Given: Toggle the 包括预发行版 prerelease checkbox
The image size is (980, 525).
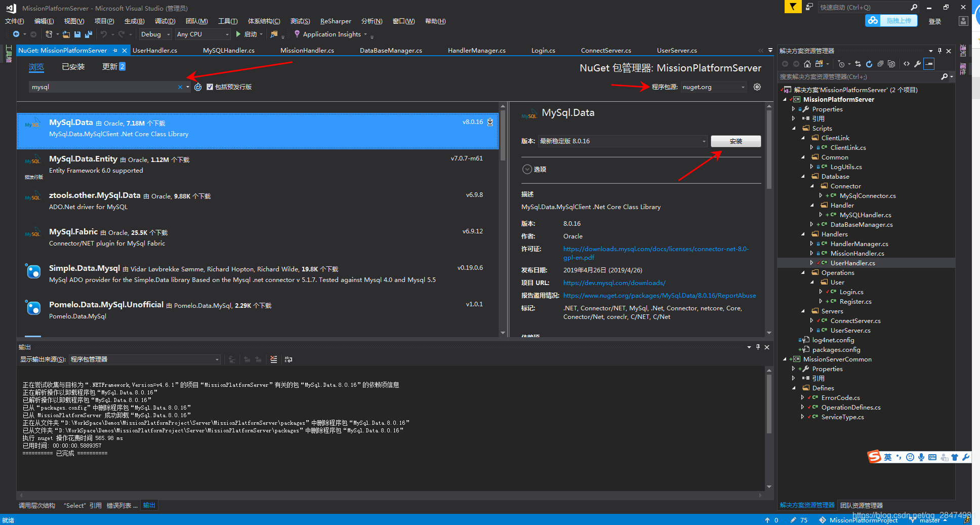Looking at the screenshot, I should (x=210, y=87).
